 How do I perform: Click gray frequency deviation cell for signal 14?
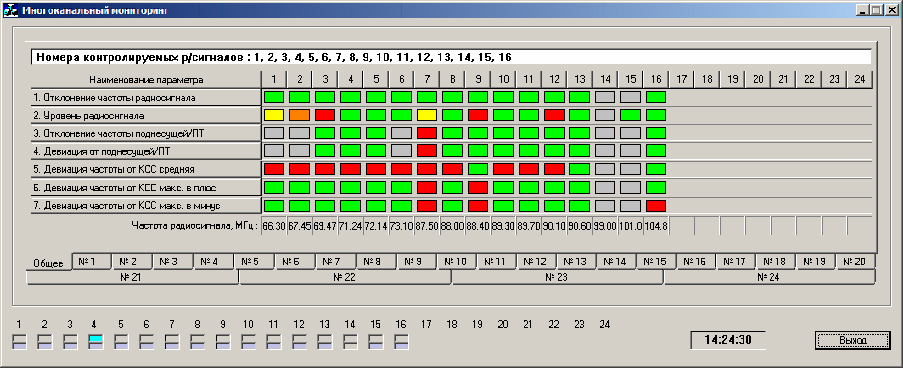coord(605,97)
